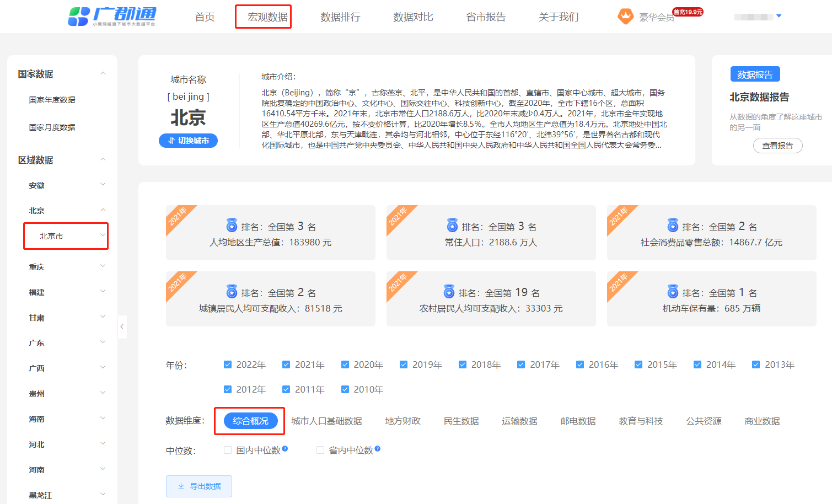Screen dimensions: 832x504
Task: Uncheck the 2022年 year checkbox
Action: (228, 364)
